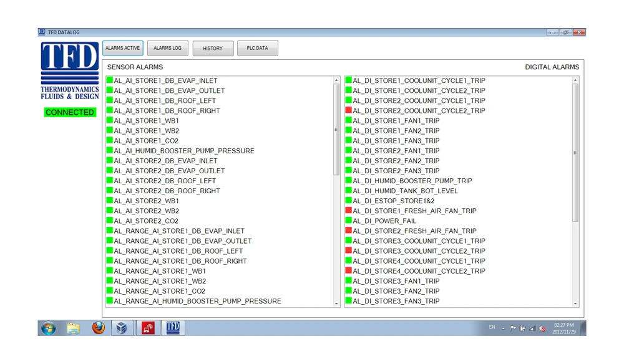
Task: Open Windows Explorer folder icon in taskbar
Action: pos(74,328)
